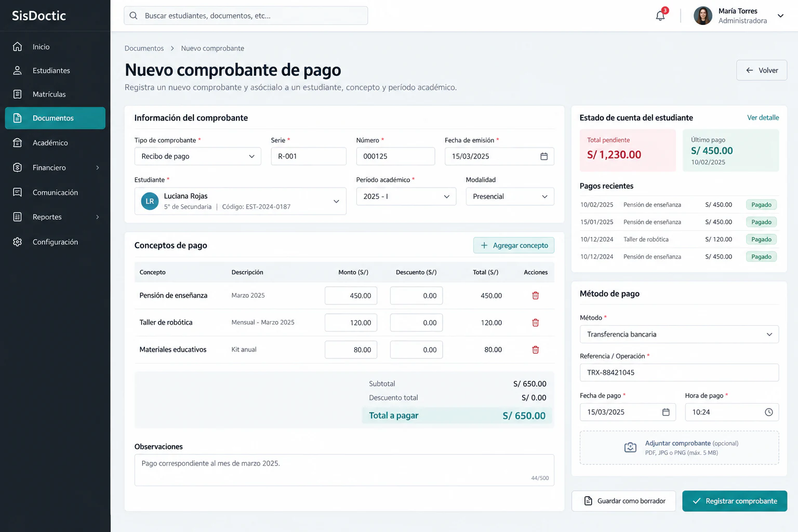Click the Inicio home icon
Viewport: 798px width, 532px height.
click(x=17, y=47)
